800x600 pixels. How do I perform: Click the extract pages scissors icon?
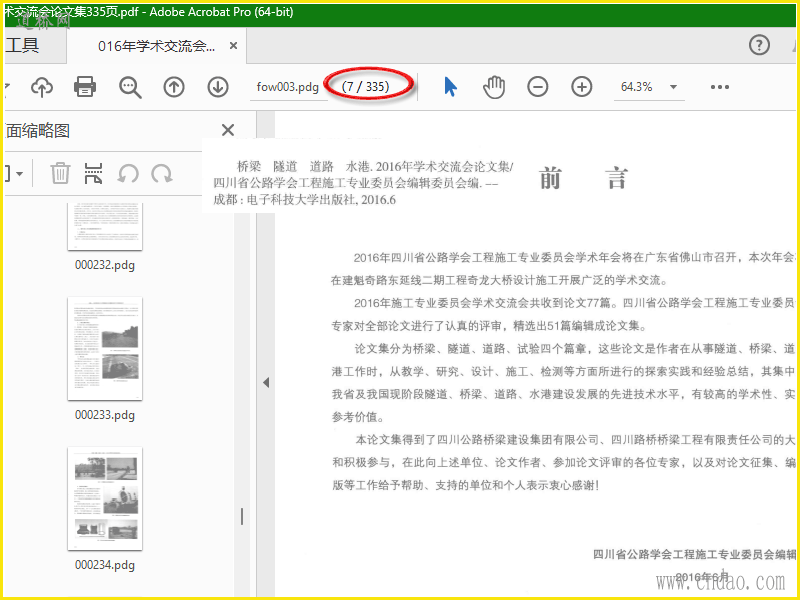point(93,173)
